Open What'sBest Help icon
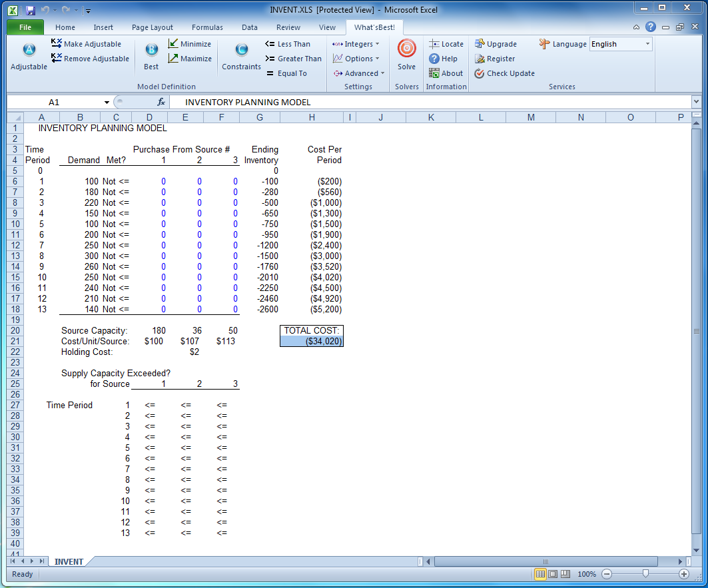The width and height of the screenshot is (708, 588). [x=434, y=59]
